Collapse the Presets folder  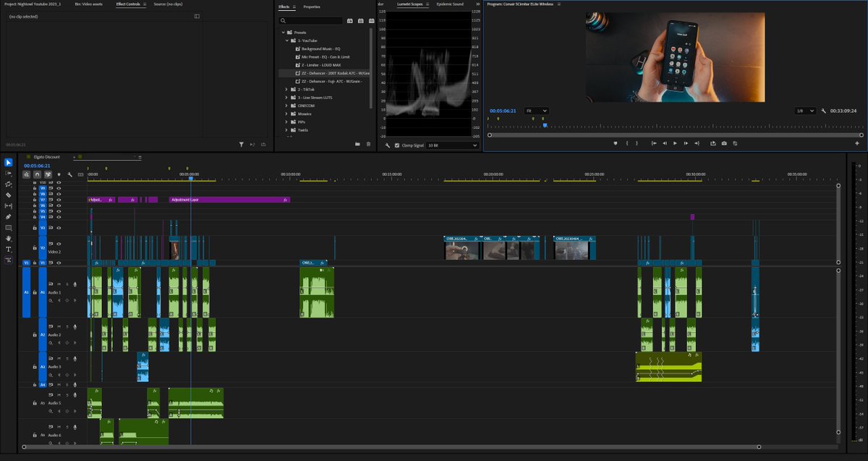284,33
